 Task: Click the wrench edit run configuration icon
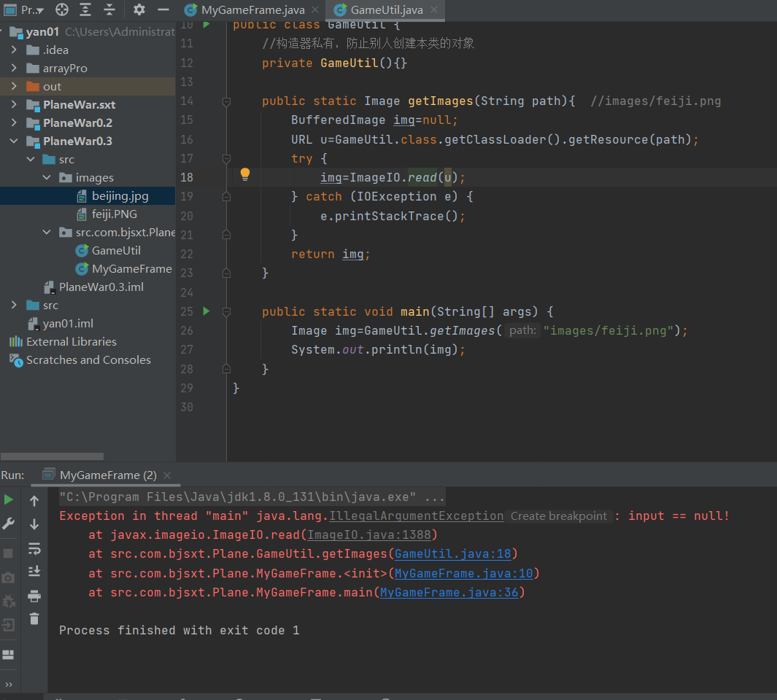click(x=9, y=524)
